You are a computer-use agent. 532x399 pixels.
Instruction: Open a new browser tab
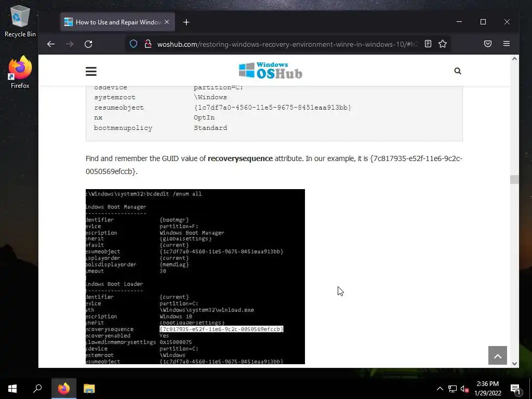point(186,22)
